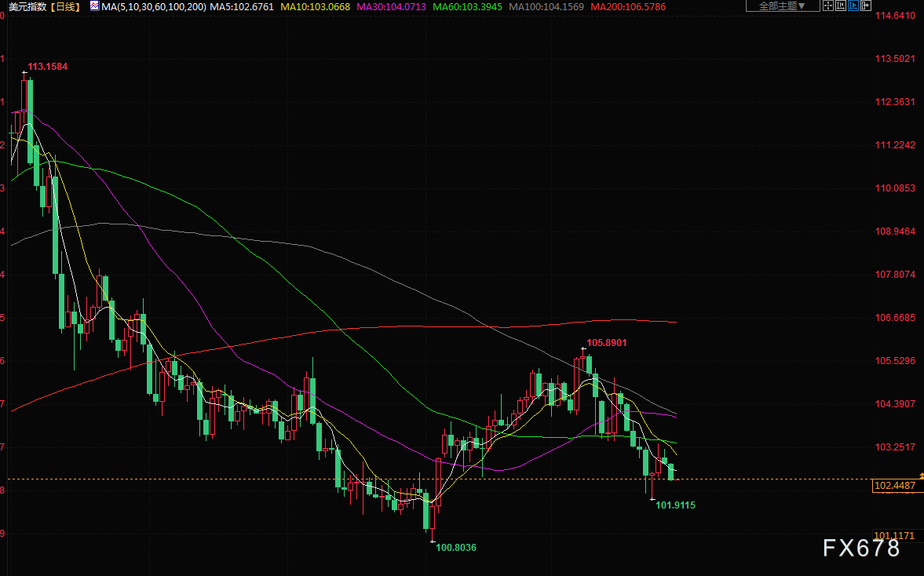Click the 101.1171 price axis label
924x576 pixels.
pyautogui.click(x=894, y=535)
